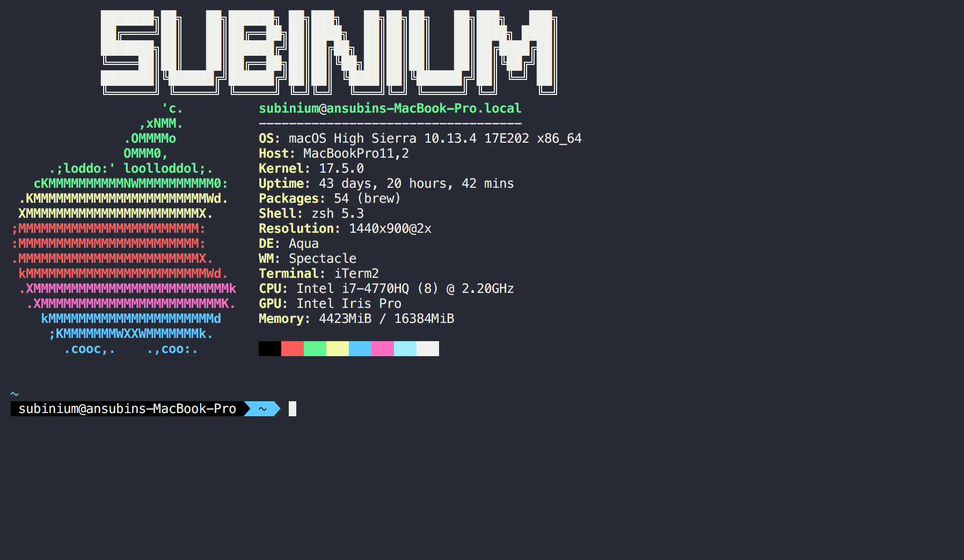Click the Host MacBookPro11,2 text
Image resolution: width=964 pixels, height=560 pixels.
(333, 153)
